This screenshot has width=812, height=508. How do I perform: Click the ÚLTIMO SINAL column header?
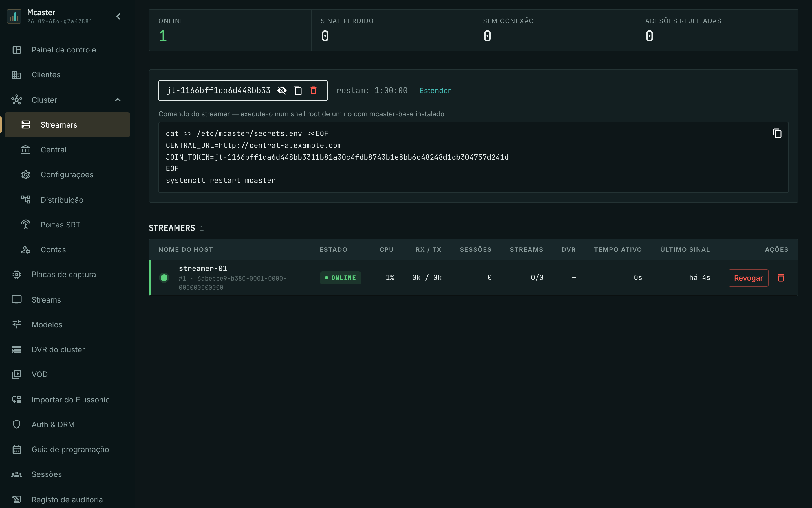685,250
